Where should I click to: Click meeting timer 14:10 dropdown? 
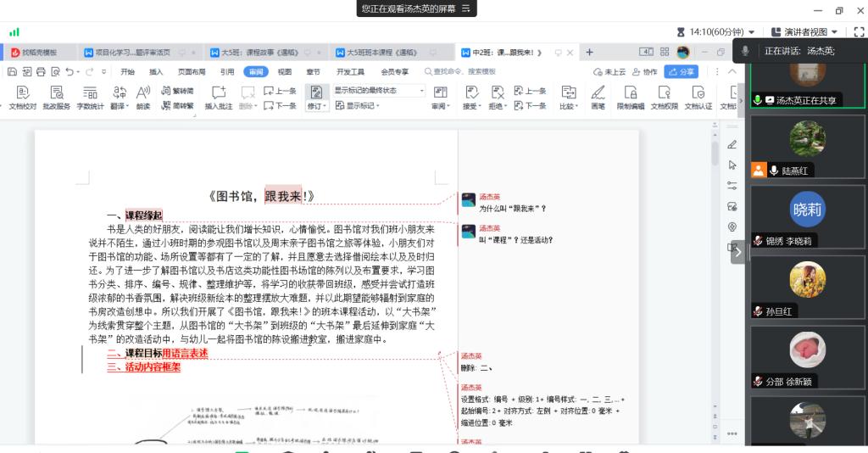click(715, 32)
